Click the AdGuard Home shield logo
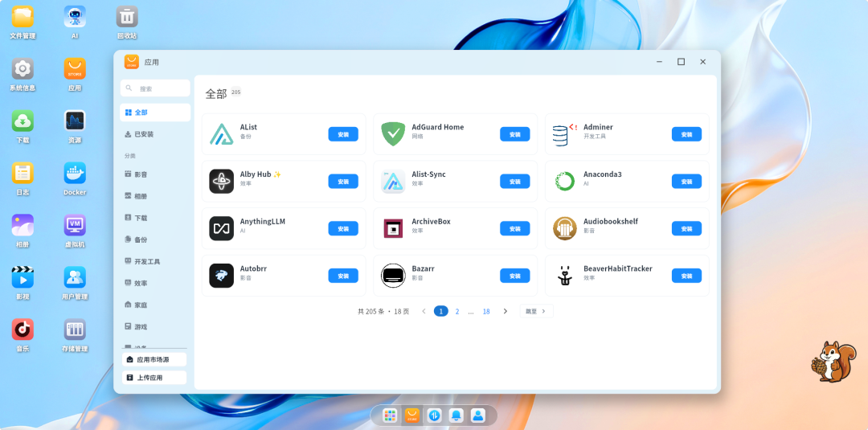Viewport: 868px width, 430px height. (393, 134)
